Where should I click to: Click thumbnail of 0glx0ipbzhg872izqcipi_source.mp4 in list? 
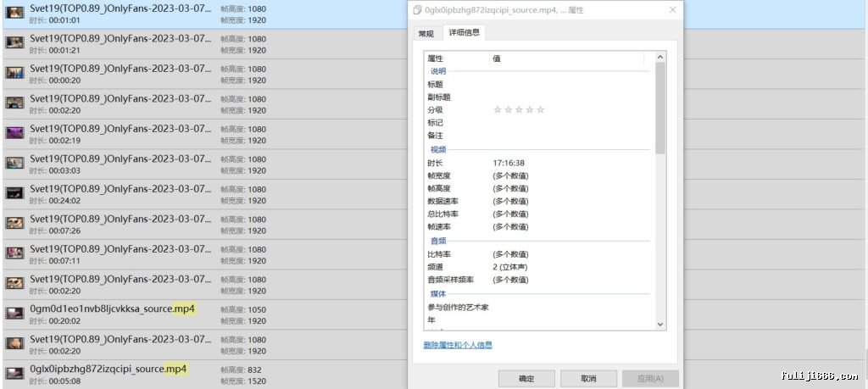[x=15, y=373]
